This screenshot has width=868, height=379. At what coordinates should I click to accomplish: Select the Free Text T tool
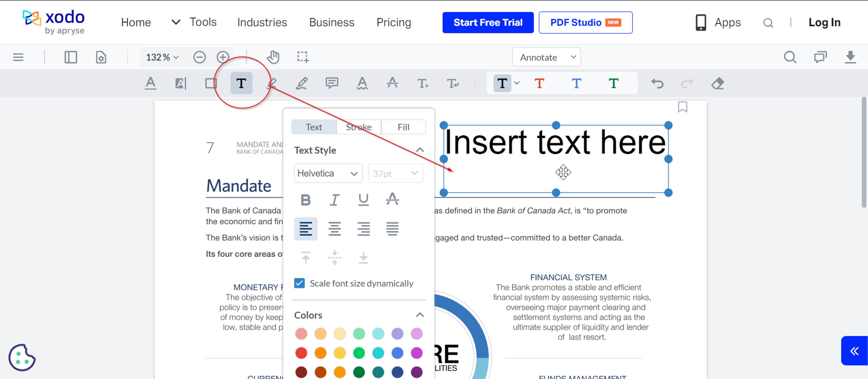[241, 83]
